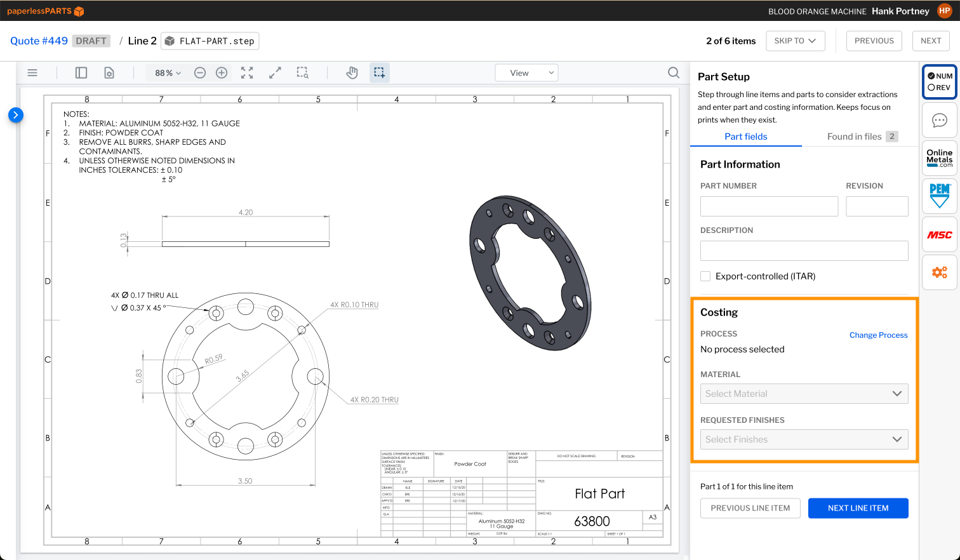This screenshot has width=960, height=560.
Task: Click the Revision input field
Action: coord(877,206)
